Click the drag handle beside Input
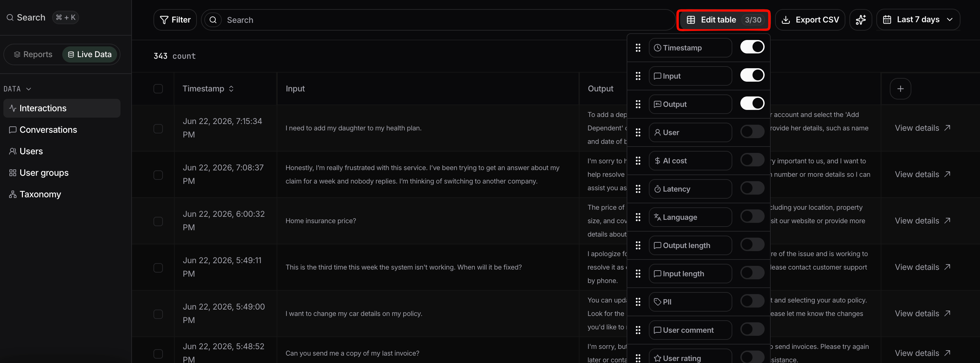The height and width of the screenshot is (363, 980). point(638,76)
